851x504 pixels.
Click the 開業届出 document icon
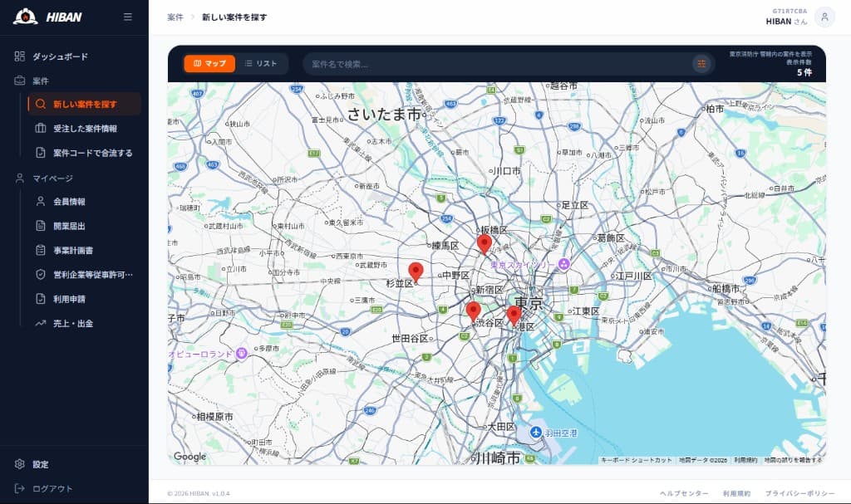pyautogui.click(x=41, y=226)
